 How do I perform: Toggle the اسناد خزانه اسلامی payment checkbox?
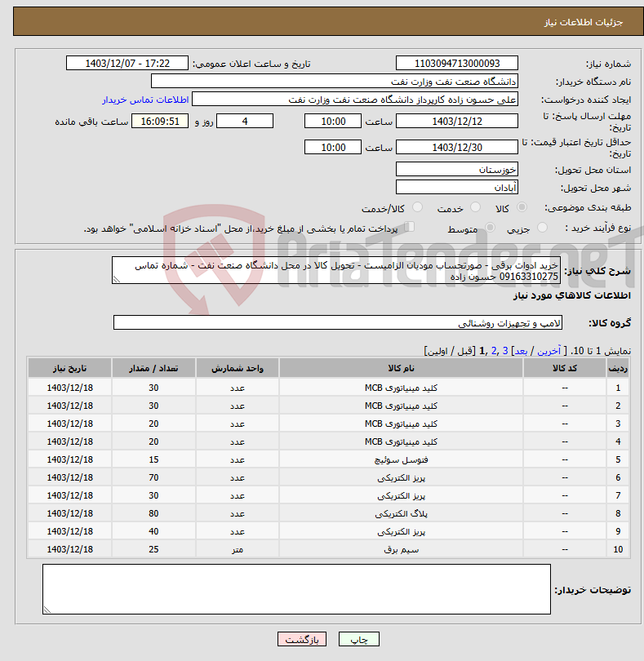[x=410, y=227]
